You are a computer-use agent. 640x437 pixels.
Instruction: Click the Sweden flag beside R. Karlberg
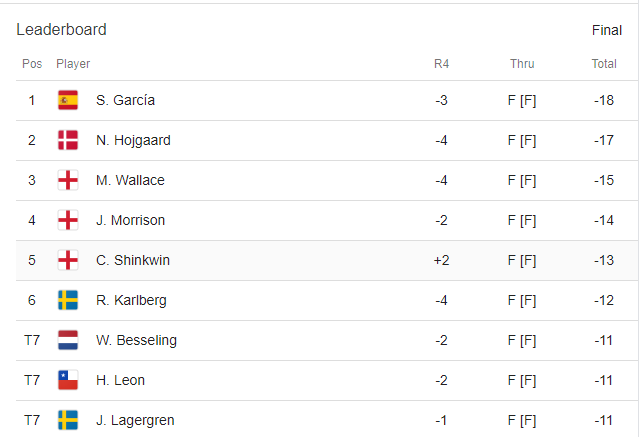68,300
